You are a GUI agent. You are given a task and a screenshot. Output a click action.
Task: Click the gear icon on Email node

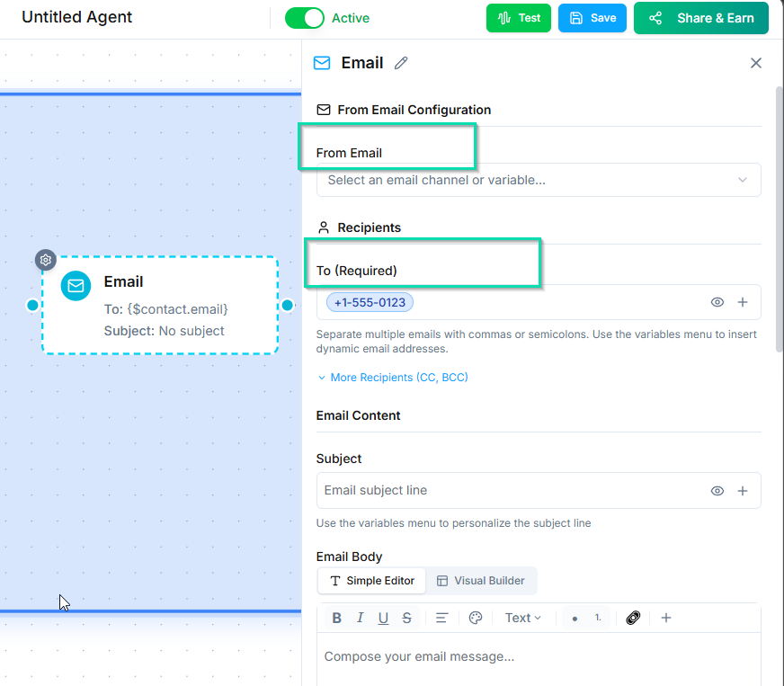[46, 261]
